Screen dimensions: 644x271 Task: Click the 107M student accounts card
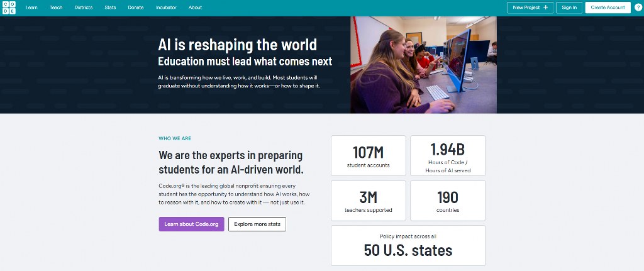(369, 155)
